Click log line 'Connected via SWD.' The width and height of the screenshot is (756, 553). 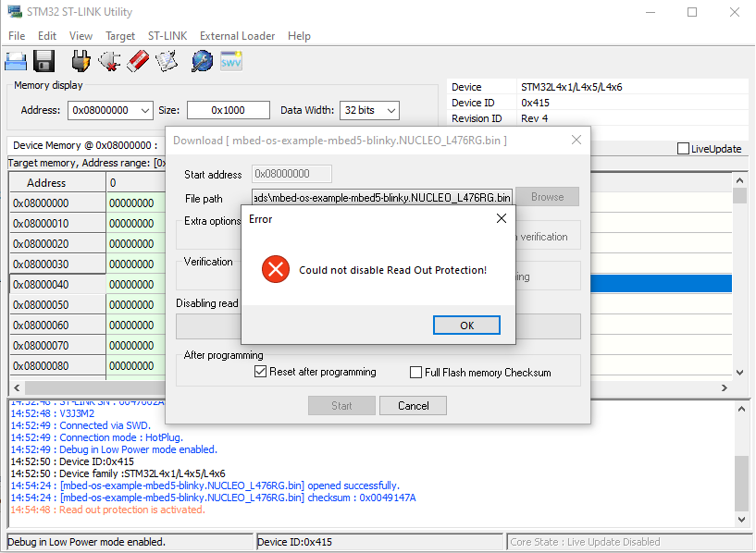tap(81, 425)
